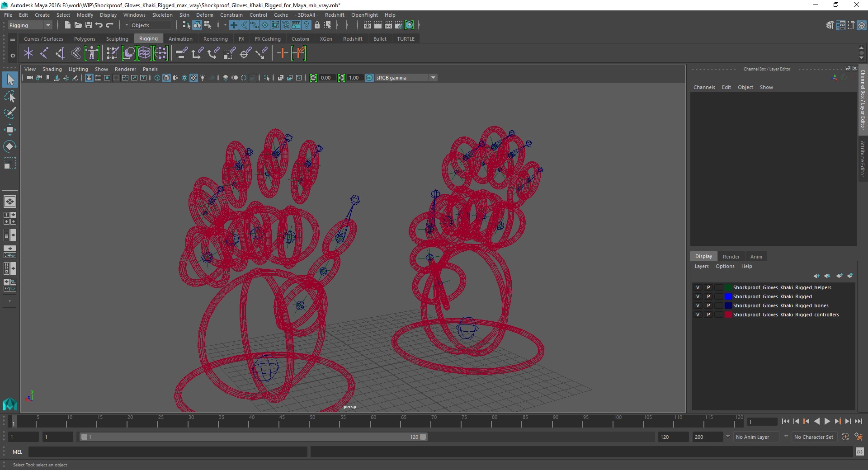Image resolution: width=868 pixels, height=470 pixels.
Task: Toggle playback P of the controllers layer
Action: coord(708,315)
